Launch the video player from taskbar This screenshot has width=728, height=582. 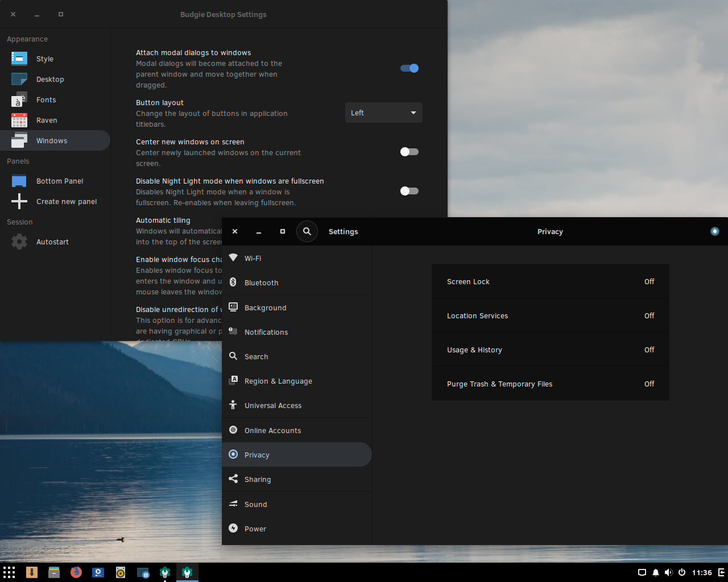click(x=98, y=572)
